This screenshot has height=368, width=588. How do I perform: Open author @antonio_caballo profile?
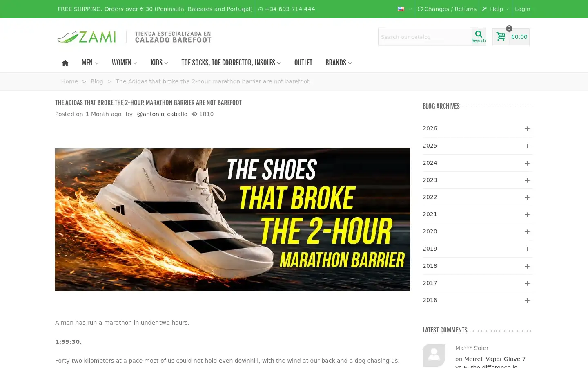[162, 114]
